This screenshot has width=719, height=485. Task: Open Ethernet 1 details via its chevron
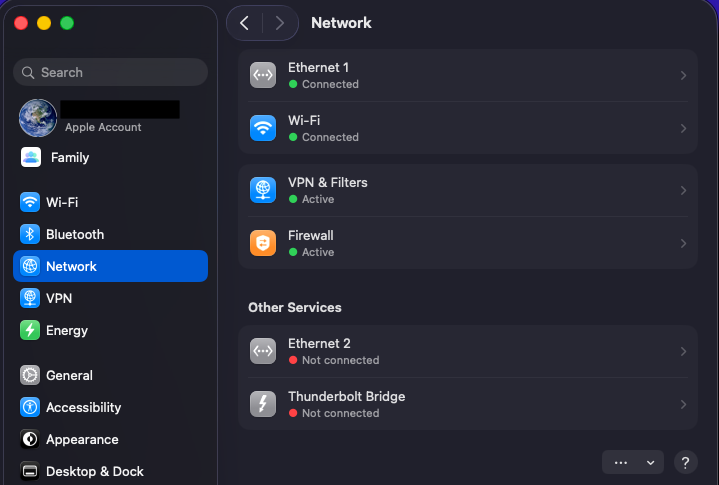(683, 75)
